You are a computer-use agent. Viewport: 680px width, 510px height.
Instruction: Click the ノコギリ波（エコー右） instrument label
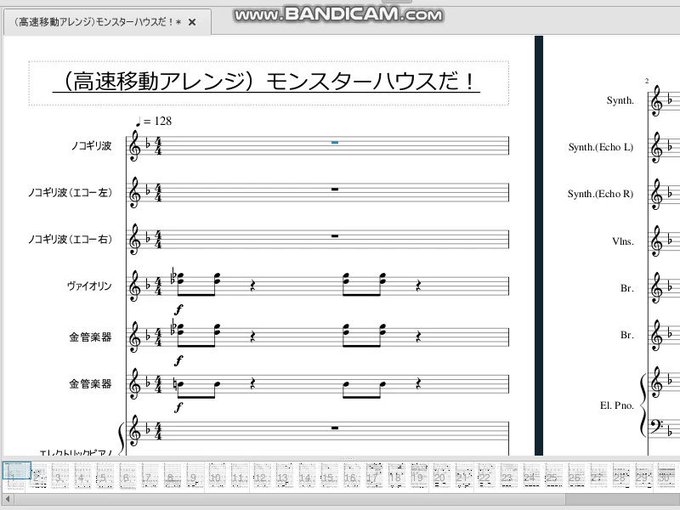click(x=70, y=239)
